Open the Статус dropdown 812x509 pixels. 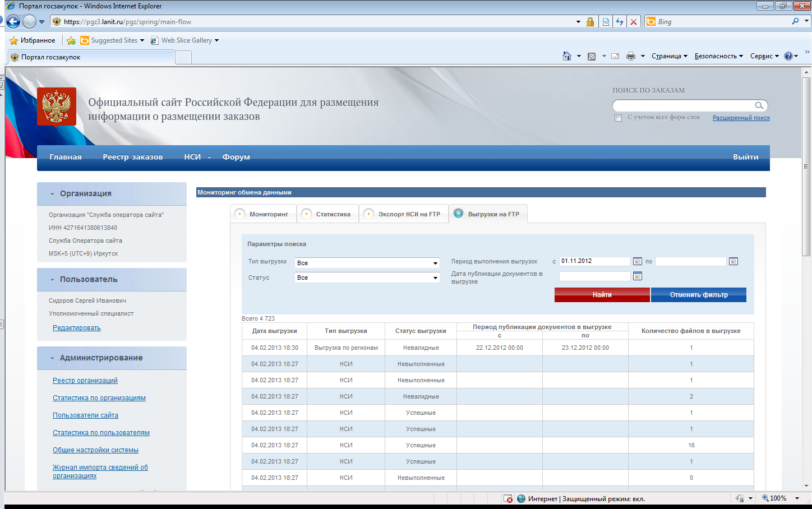[x=367, y=277]
